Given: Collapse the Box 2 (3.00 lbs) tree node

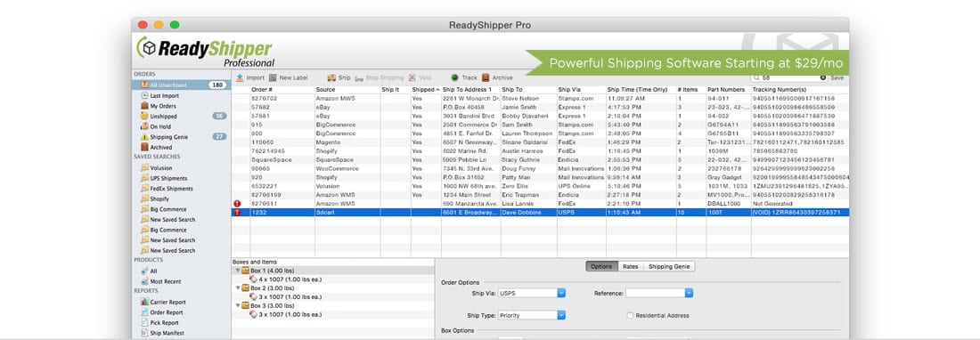Looking at the screenshot, I should [x=238, y=288].
